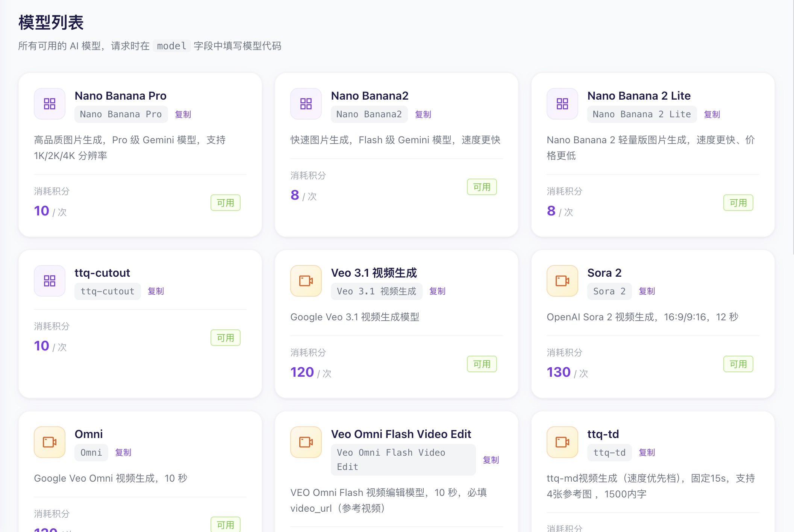This screenshot has width=794, height=532.
Task: Click the 可用 badge on ttq-cutout card
Action: (x=226, y=338)
